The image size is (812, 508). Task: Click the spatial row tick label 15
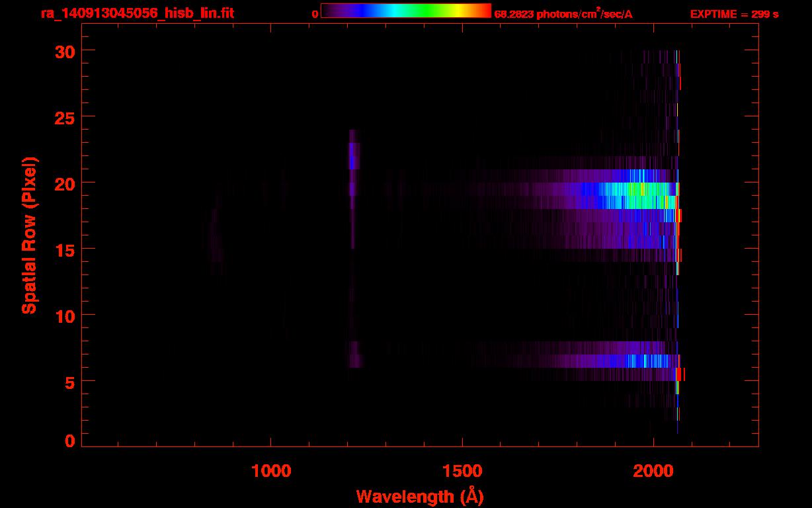click(x=65, y=249)
